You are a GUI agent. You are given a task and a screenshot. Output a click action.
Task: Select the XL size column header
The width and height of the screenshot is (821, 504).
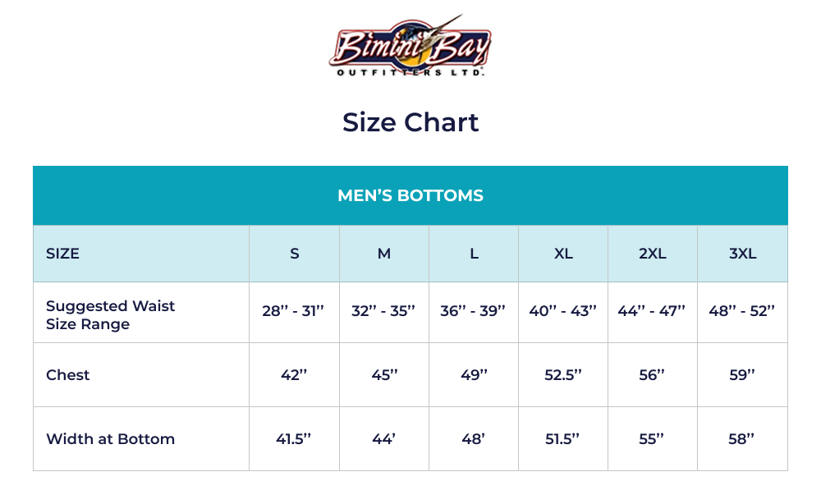(563, 254)
